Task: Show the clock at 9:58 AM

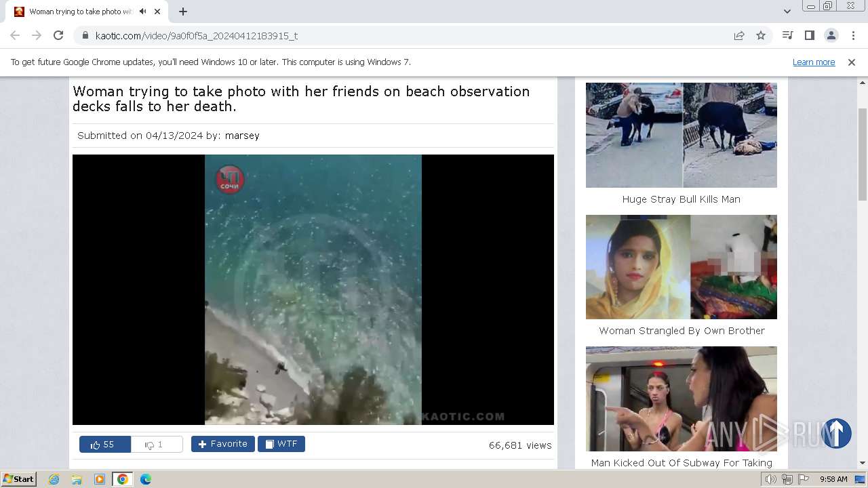Action: (x=833, y=479)
